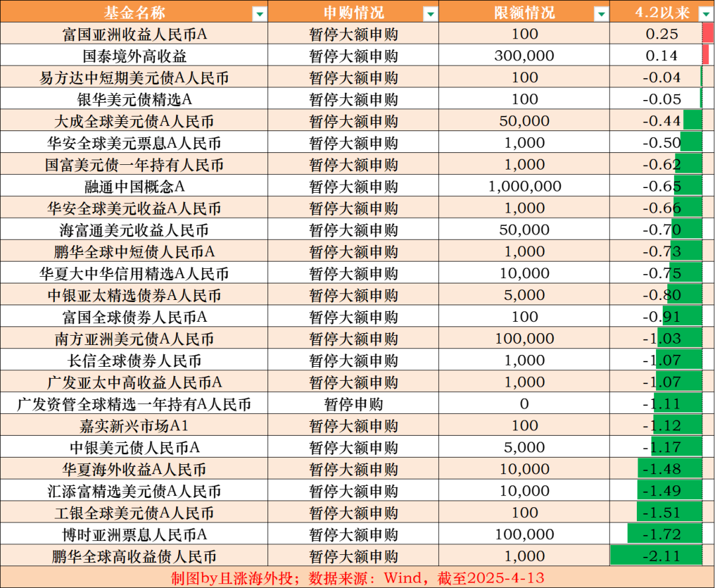Image resolution: width=715 pixels, height=588 pixels.
Task: Click the return value -0.05
Action: point(662,99)
